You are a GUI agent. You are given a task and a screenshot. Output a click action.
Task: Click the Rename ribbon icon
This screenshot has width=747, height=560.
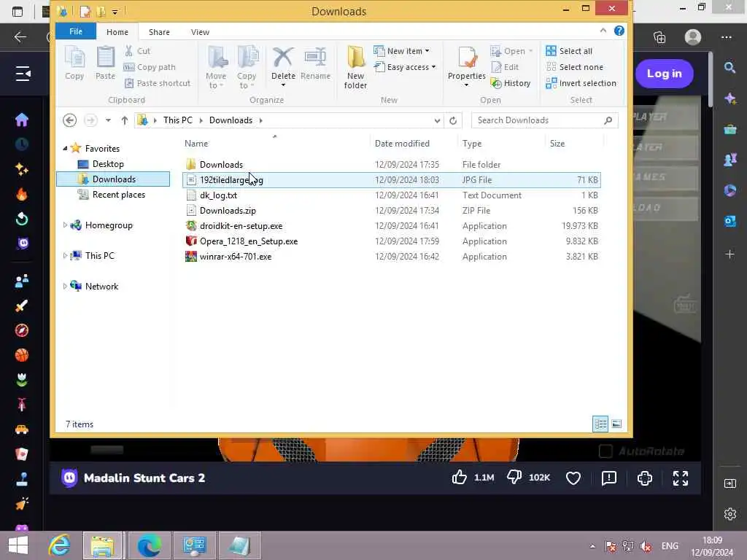[x=315, y=63]
